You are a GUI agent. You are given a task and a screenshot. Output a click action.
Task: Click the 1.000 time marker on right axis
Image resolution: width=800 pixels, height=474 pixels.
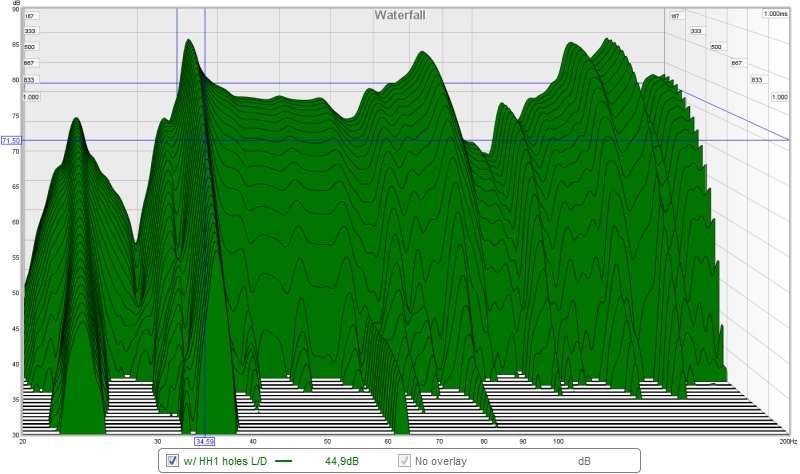780,97
